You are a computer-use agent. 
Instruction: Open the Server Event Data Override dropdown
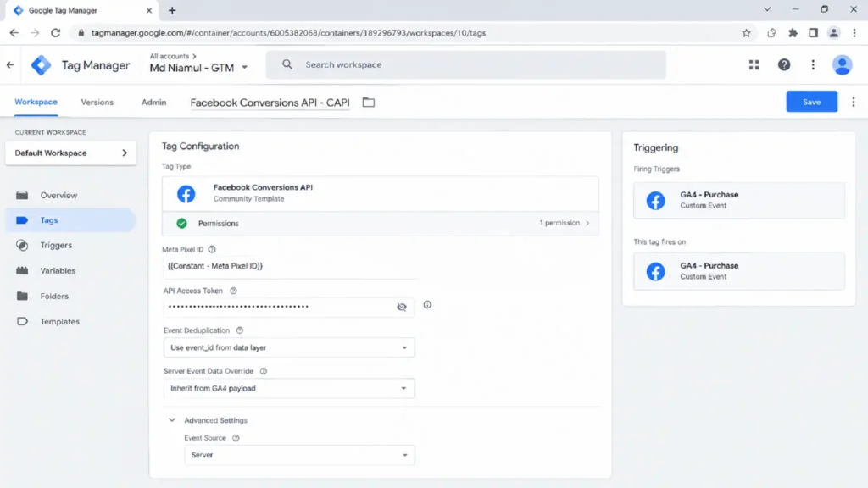(289, 388)
